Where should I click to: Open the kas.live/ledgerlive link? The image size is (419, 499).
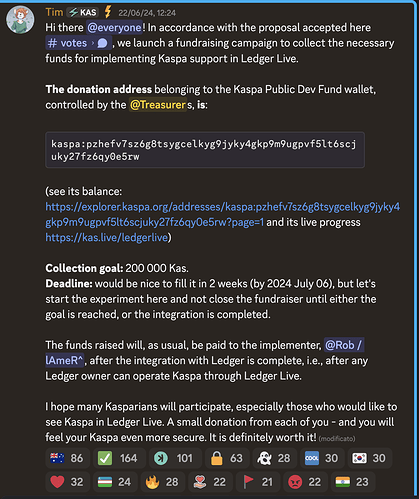[x=107, y=237]
